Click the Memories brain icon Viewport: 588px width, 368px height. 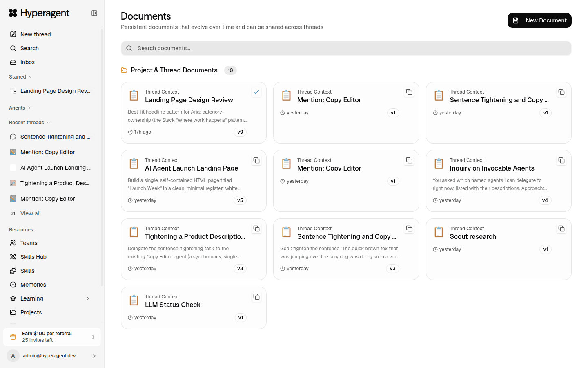tap(13, 285)
